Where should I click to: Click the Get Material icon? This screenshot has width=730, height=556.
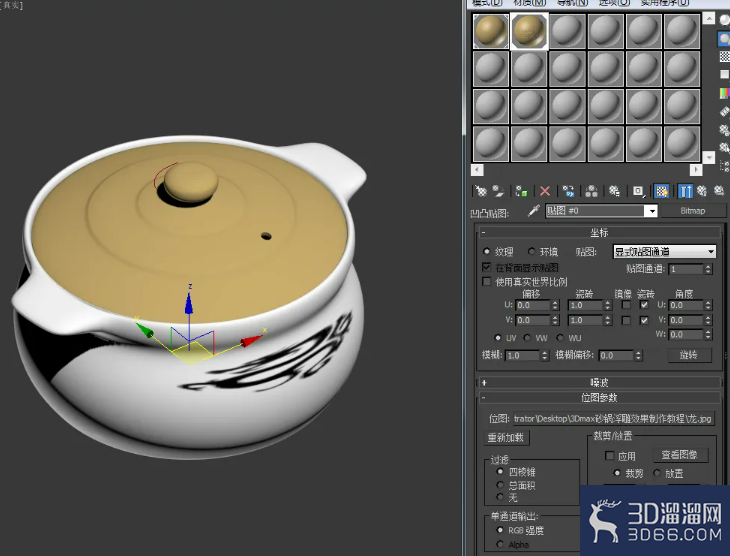pyautogui.click(x=480, y=191)
